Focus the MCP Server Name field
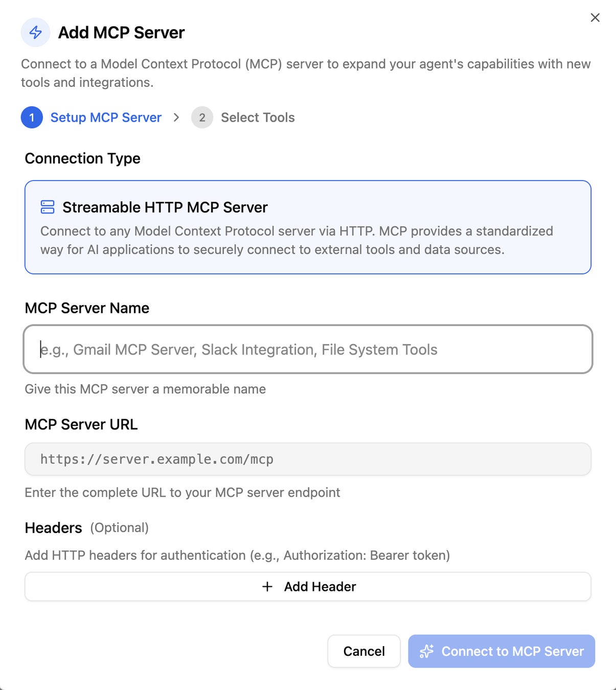 pyautogui.click(x=308, y=349)
